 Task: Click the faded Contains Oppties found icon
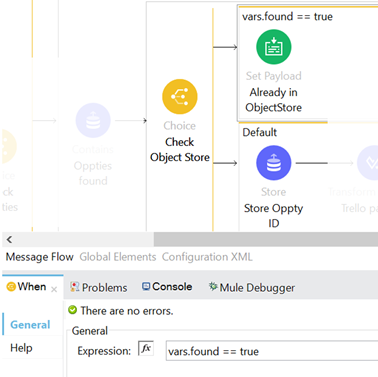coord(93,120)
